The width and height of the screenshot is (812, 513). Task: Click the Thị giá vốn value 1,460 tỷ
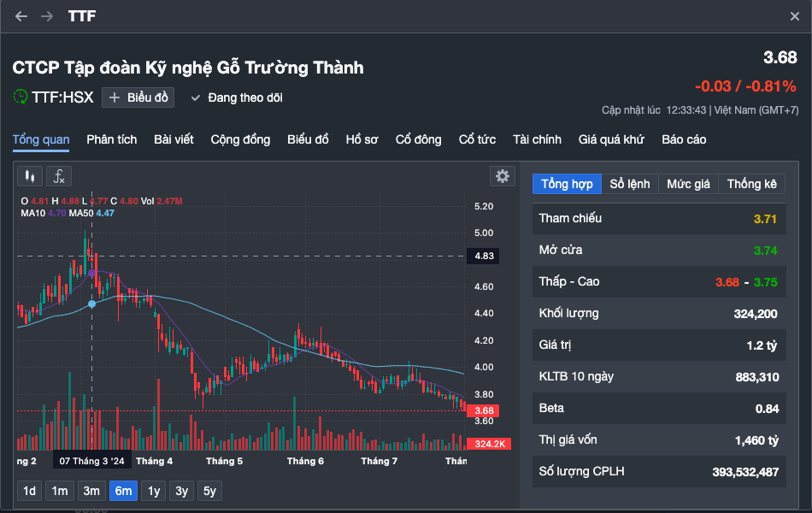pyautogui.click(x=756, y=440)
